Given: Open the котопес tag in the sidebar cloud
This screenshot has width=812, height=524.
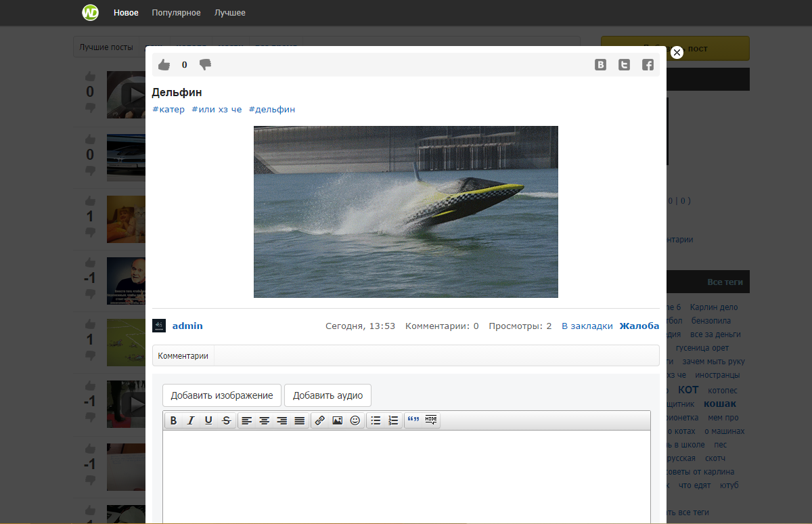Looking at the screenshot, I should coord(723,390).
